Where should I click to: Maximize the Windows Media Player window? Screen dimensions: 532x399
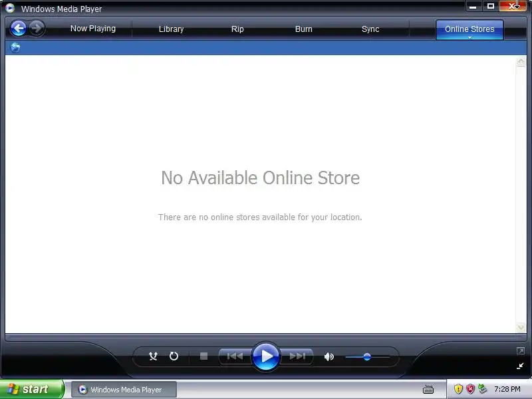pyautogui.click(x=490, y=7)
